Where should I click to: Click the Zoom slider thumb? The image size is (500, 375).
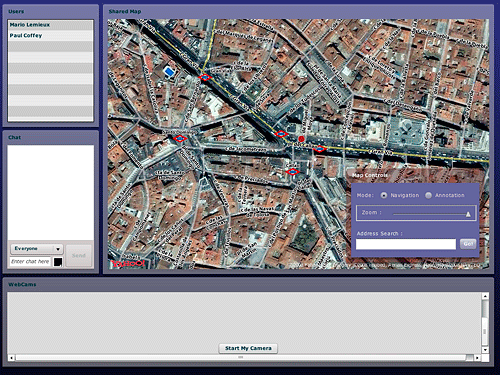(x=468, y=214)
